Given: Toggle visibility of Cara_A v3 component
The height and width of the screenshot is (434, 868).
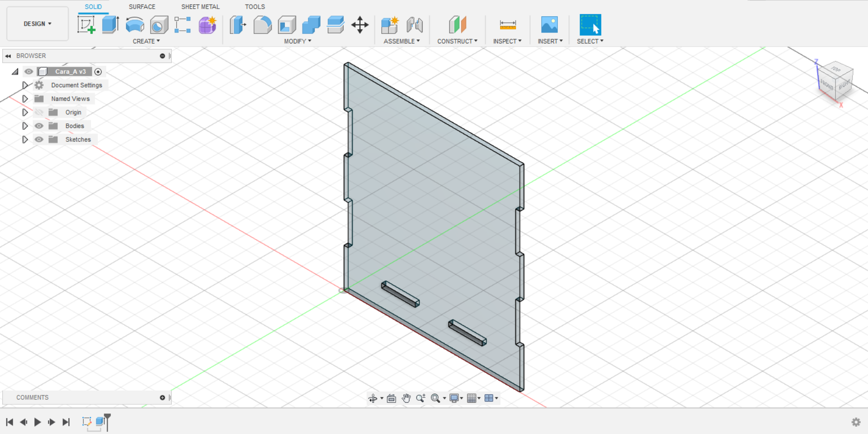Looking at the screenshot, I should (28, 72).
